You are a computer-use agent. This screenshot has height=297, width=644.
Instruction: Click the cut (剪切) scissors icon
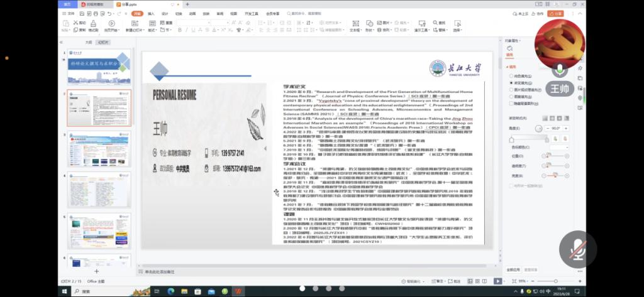(77, 23)
